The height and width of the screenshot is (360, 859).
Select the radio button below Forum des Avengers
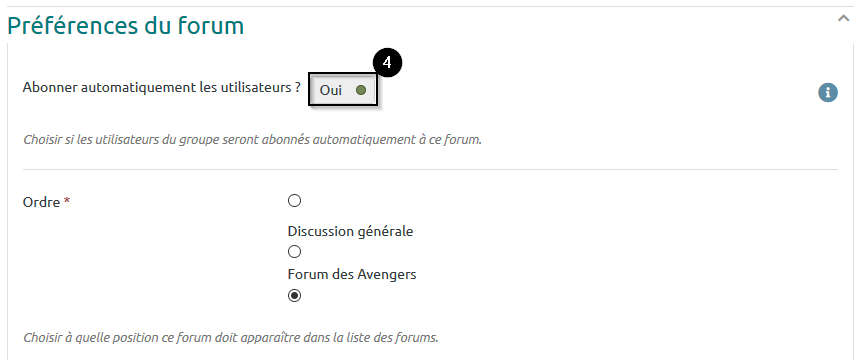(294, 295)
